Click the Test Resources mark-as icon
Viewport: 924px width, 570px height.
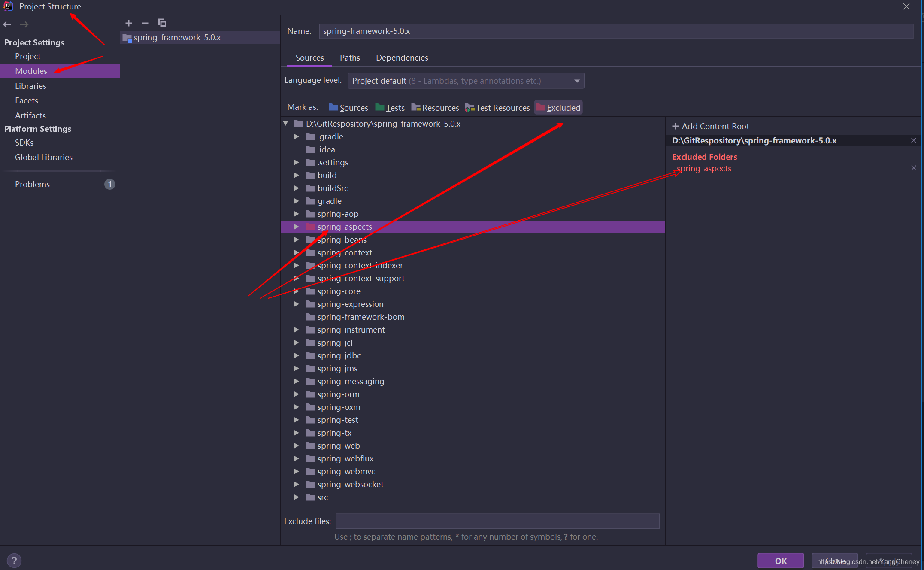(469, 108)
